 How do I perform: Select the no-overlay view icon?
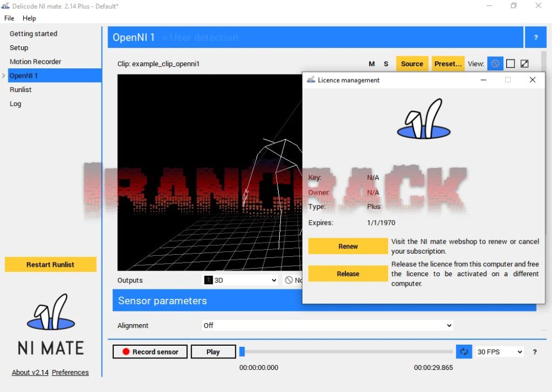[495, 64]
